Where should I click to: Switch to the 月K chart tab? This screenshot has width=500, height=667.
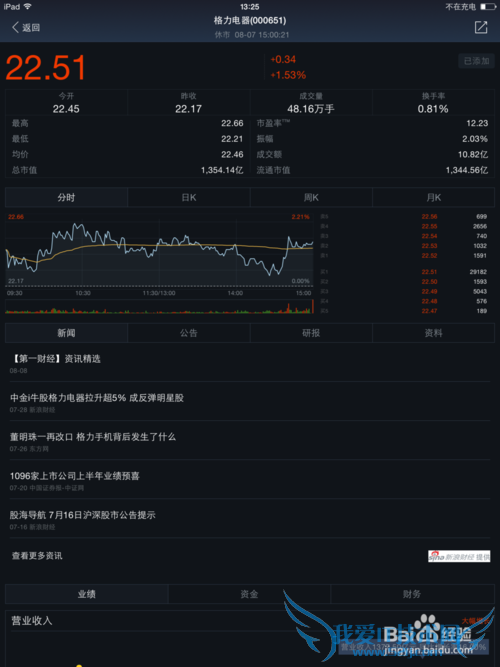[433, 197]
